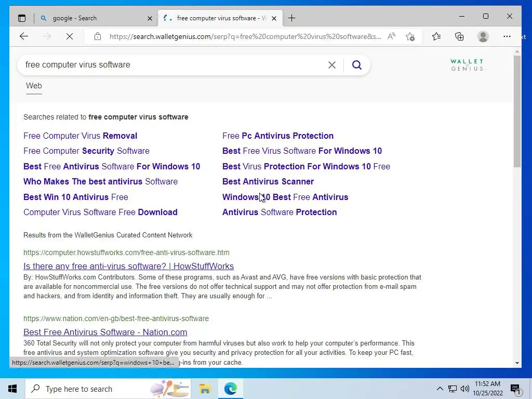Open the HowStuffWorks anti-virus result title
The image size is (532, 399).
(x=129, y=266)
